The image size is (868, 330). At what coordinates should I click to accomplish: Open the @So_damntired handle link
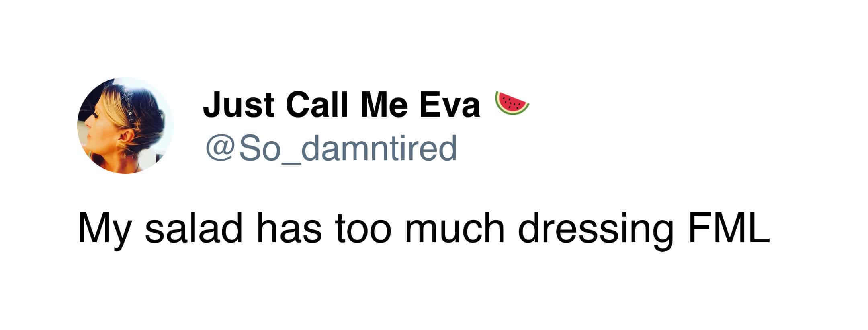331,148
